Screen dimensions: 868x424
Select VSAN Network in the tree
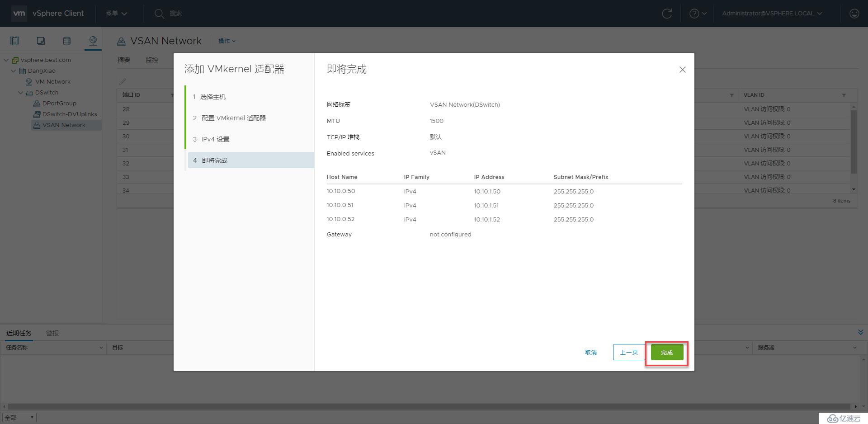[64, 125]
